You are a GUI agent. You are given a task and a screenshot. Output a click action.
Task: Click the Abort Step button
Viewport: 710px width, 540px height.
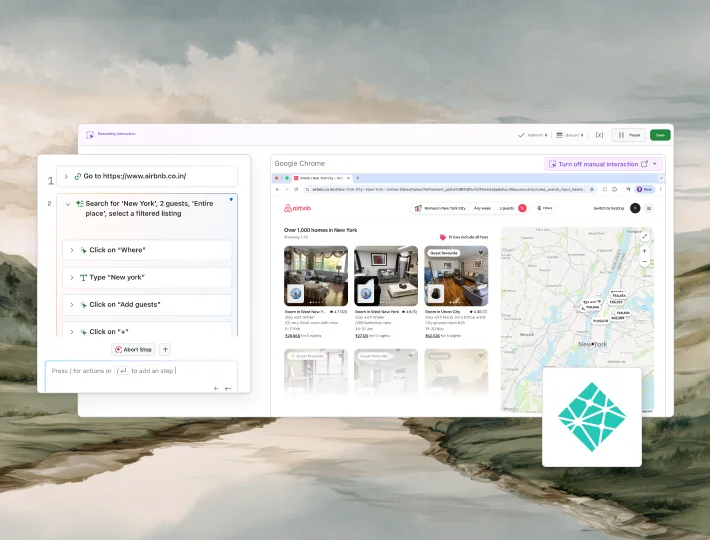coord(133,349)
